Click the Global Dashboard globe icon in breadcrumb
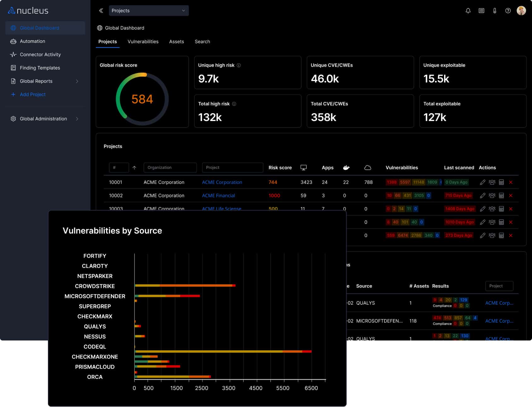The height and width of the screenshot is (407, 532). point(100,28)
